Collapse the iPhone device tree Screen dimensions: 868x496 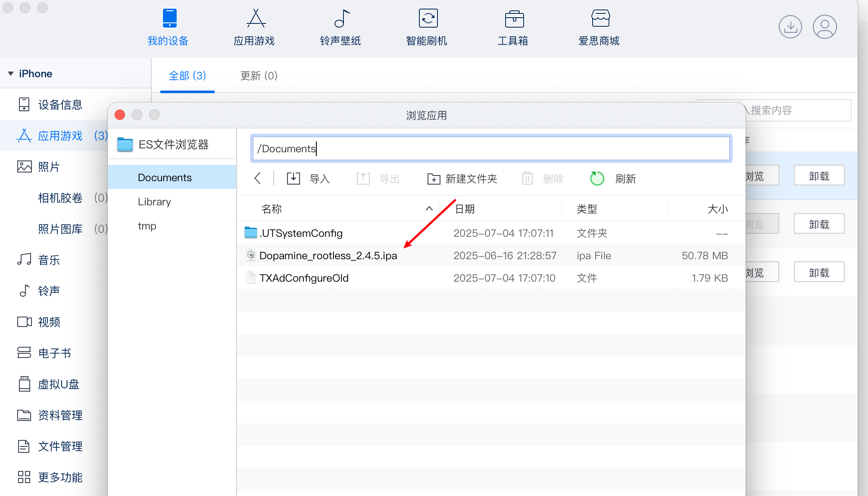(x=11, y=74)
